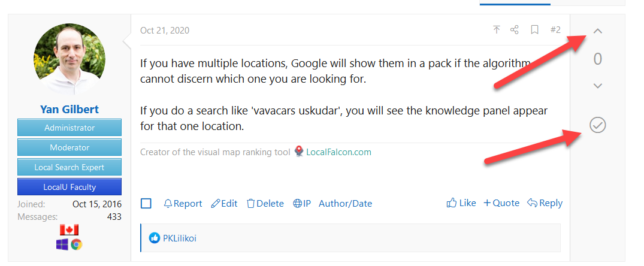Open the #2 post permalink
The image size is (644, 266).
(555, 30)
